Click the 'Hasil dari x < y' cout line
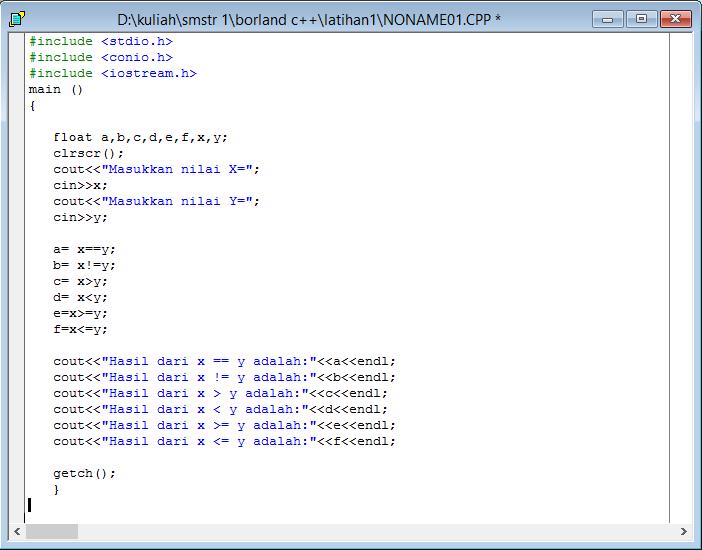 pyautogui.click(x=220, y=409)
